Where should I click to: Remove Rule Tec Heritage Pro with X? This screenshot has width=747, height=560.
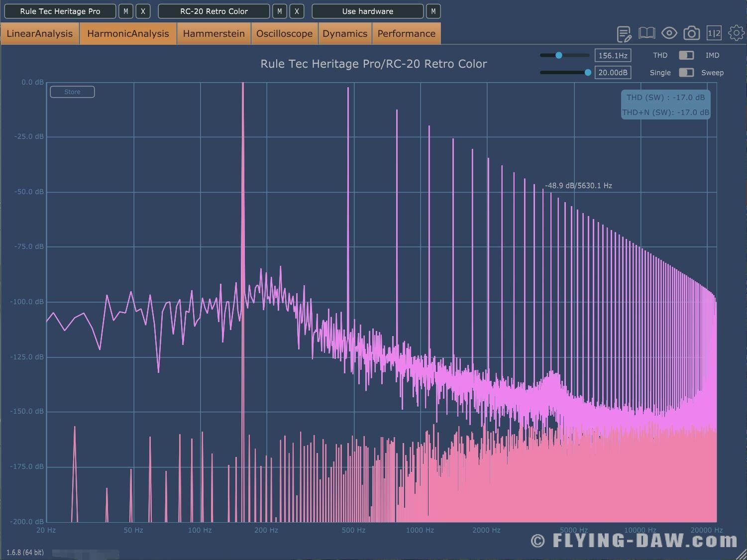coord(143,11)
